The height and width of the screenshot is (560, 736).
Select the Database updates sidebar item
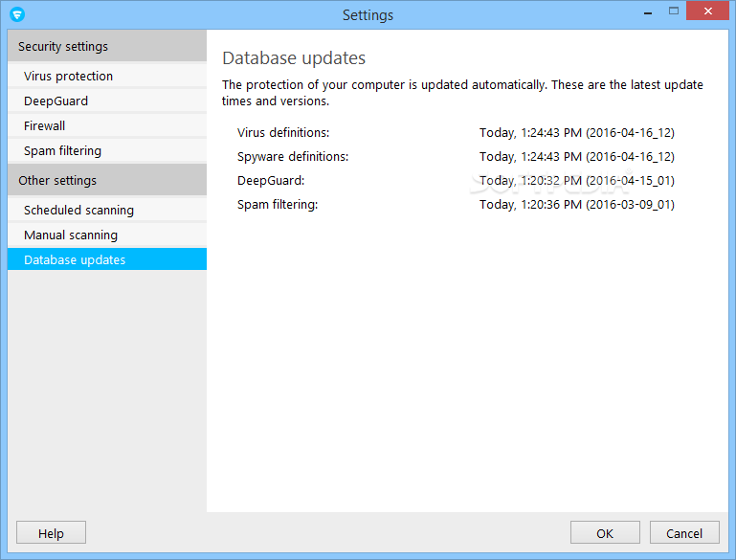tap(107, 259)
